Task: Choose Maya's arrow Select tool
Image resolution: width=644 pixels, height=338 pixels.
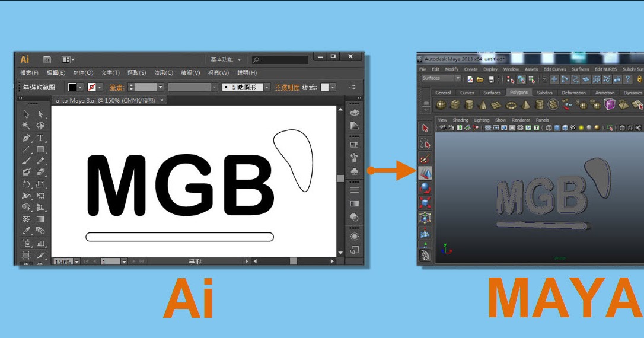Action: [x=425, y=128]
